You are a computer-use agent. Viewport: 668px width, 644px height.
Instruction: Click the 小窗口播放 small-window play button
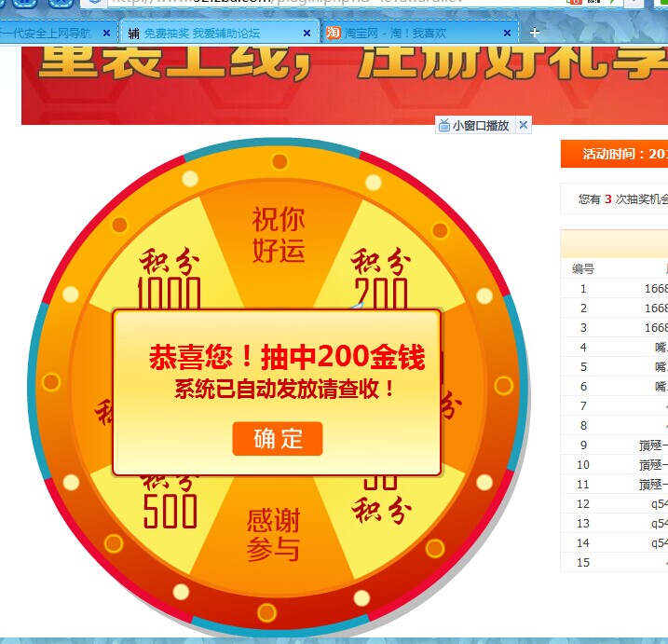click(481, 126)
